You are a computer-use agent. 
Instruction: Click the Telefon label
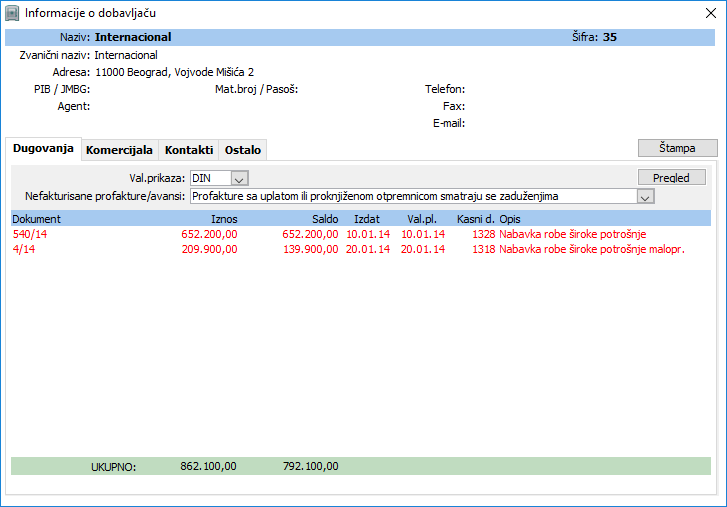point(445,89)
